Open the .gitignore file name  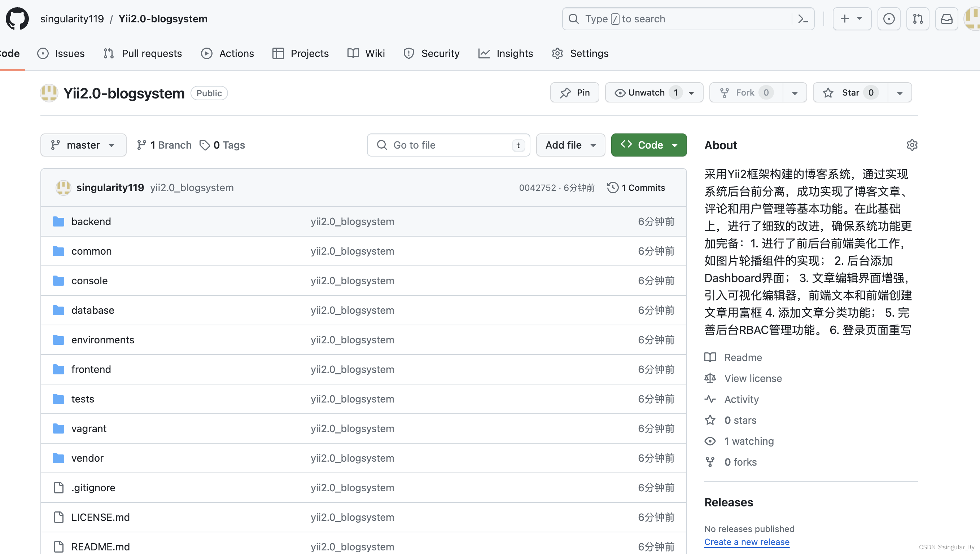tap(93, 487)
